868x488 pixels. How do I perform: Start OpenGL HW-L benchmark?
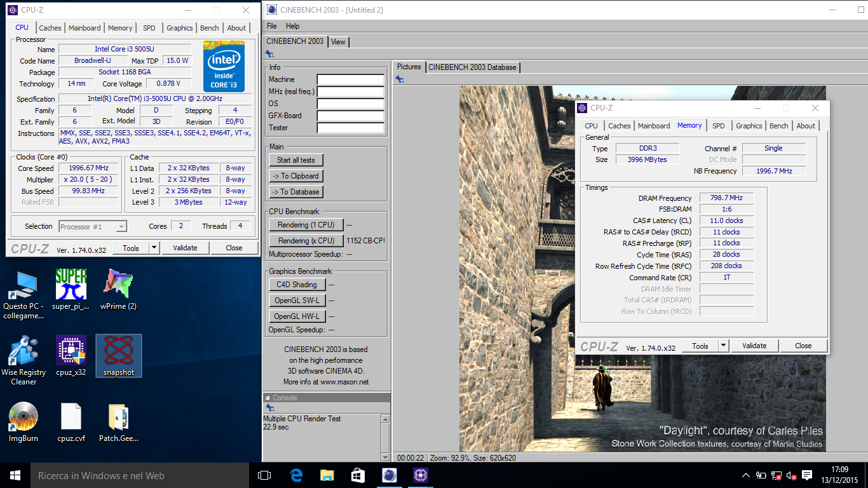pyautogui.click(x=297, y=316)
